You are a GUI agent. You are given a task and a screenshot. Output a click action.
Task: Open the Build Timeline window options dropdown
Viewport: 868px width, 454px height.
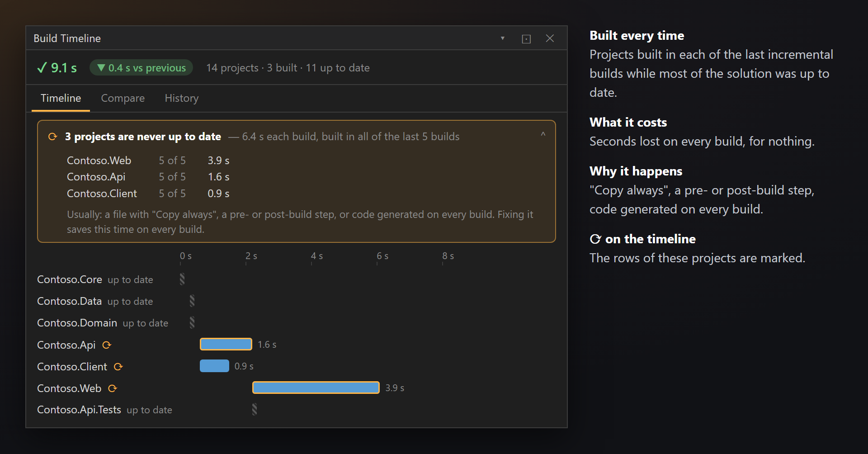pyautogui.click(x=502, y=38)
